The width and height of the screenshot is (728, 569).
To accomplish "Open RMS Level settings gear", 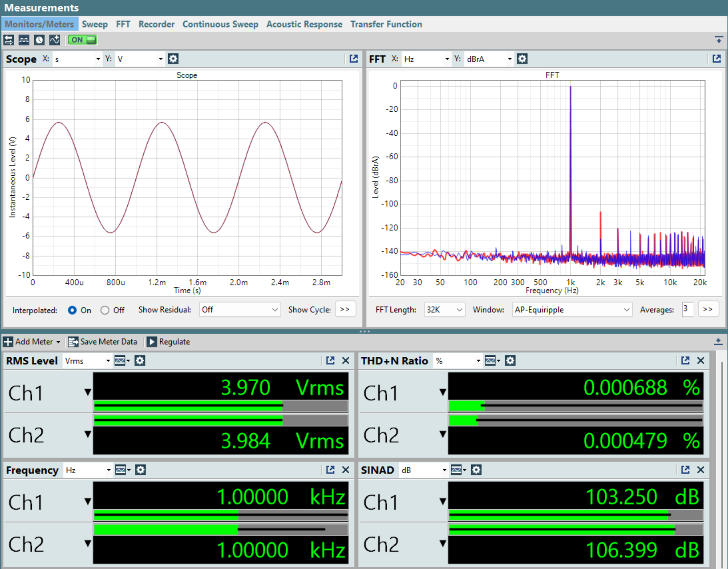I will (x=140, y=361).
